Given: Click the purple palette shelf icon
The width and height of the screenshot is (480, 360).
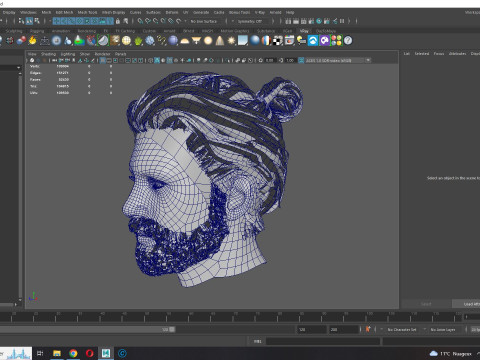Looking at the screenshot, I should pos(325,41).
